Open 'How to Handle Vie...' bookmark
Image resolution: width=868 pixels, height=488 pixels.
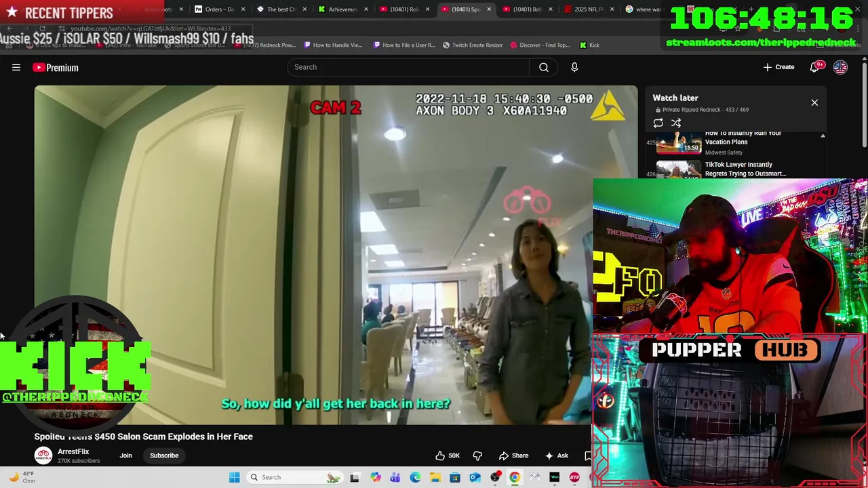[332, 45]
